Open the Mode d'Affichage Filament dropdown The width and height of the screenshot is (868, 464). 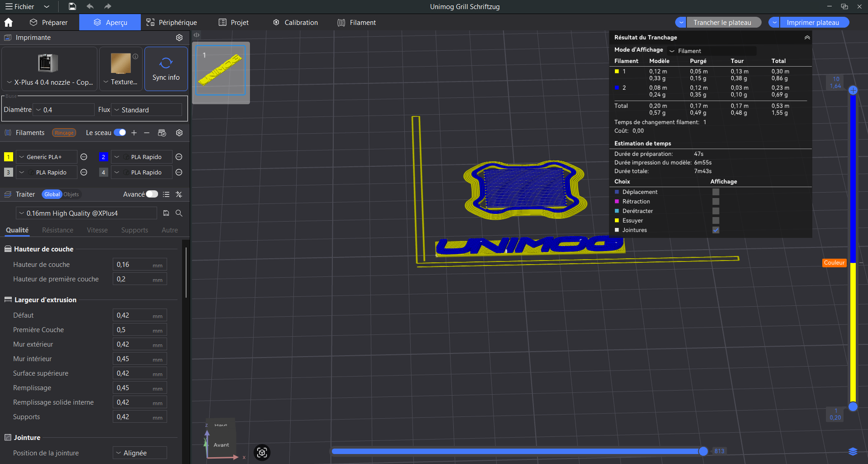711,51
